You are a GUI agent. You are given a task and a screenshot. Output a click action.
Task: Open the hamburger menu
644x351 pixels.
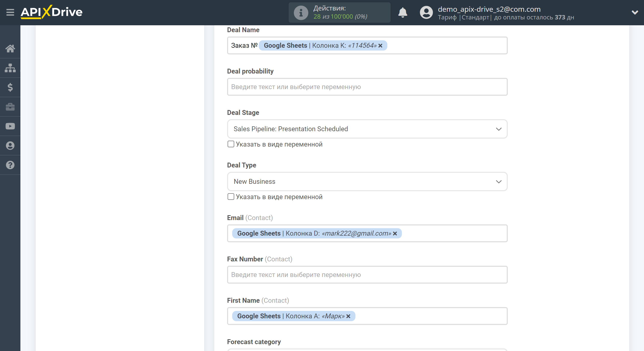[x=10, y=12]
